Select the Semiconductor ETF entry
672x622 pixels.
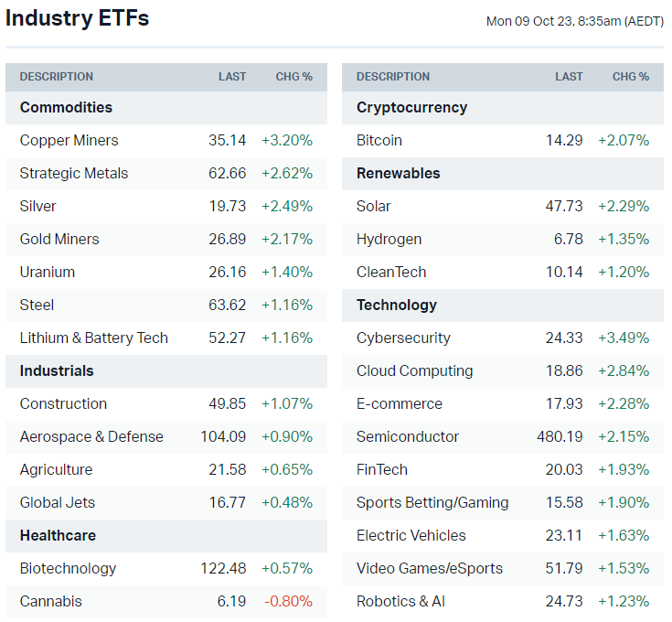click(408, 436)
